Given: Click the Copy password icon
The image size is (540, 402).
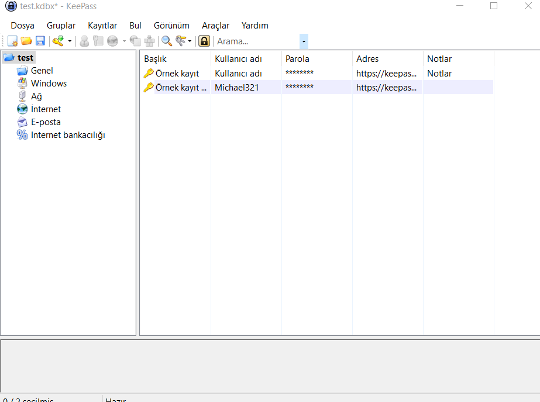Looking at the screenshot, I should pyautogui.click(x=98, y=41).
